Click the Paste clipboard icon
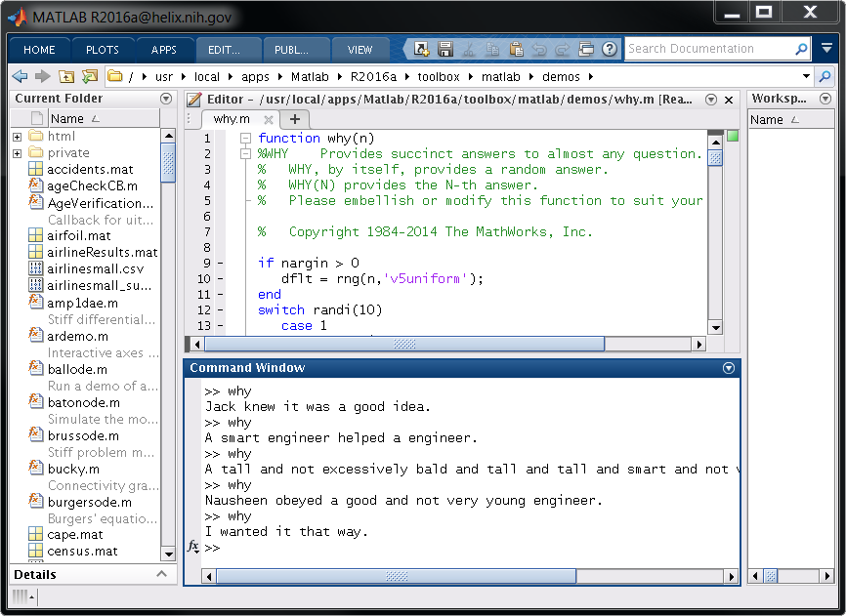 (x=516, y=50)
